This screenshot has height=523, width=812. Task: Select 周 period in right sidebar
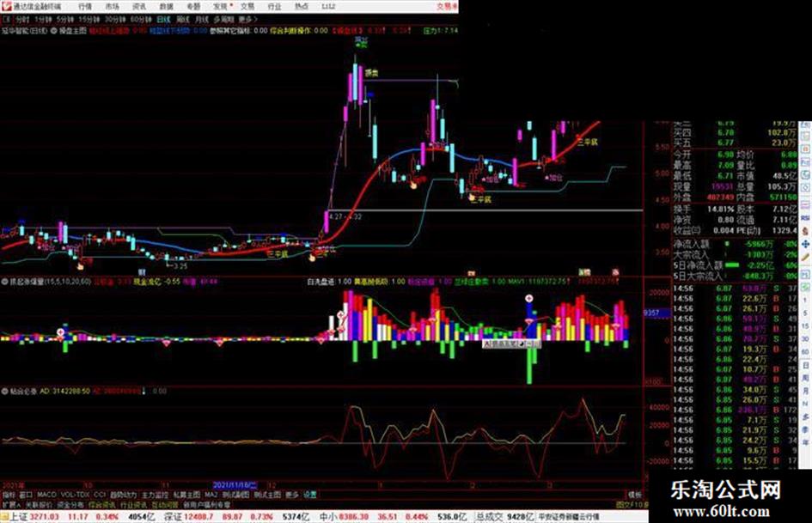pyautogui.click(x=805, y=378)
